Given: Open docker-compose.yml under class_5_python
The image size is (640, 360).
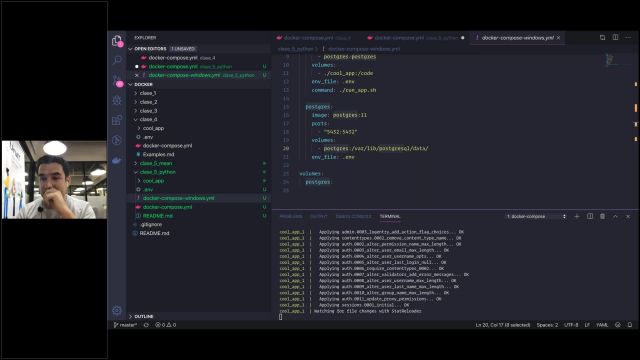Looking at the screenshot, I should click(167, 207).
